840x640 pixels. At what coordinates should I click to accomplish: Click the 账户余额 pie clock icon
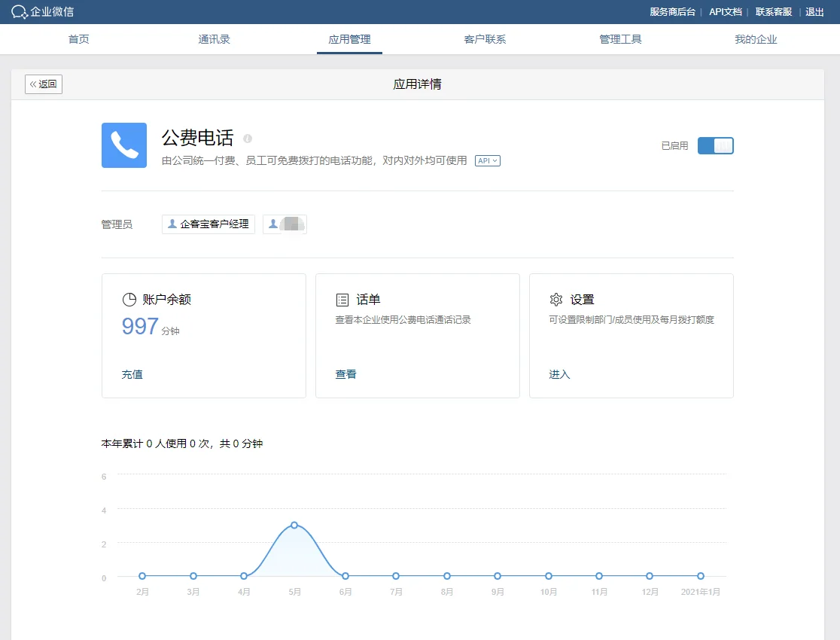(x=129, y=300)
